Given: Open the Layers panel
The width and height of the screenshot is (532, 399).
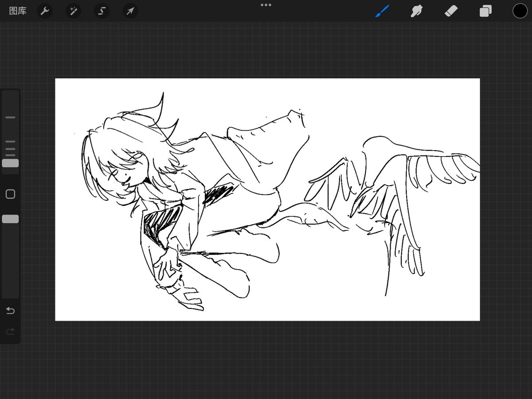Looking at the screenshot, I should pos(485,11).
